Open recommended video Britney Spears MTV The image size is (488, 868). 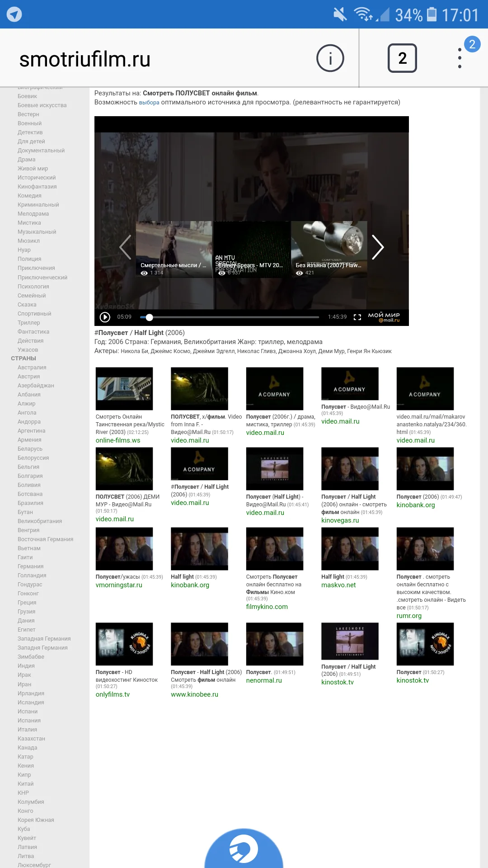252,249
